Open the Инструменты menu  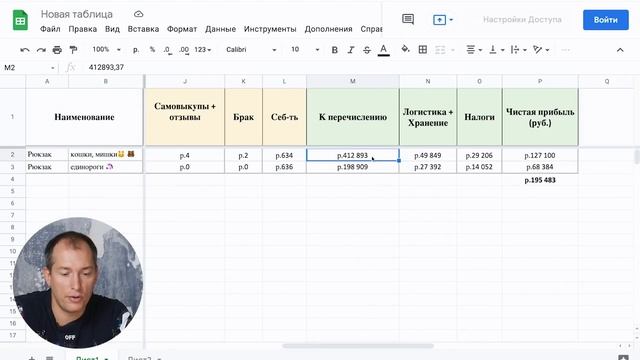point(270,29)
